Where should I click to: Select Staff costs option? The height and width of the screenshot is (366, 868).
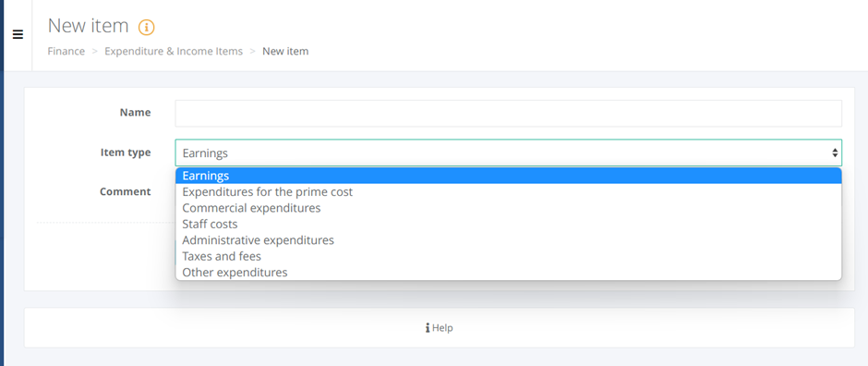[509, 225]
